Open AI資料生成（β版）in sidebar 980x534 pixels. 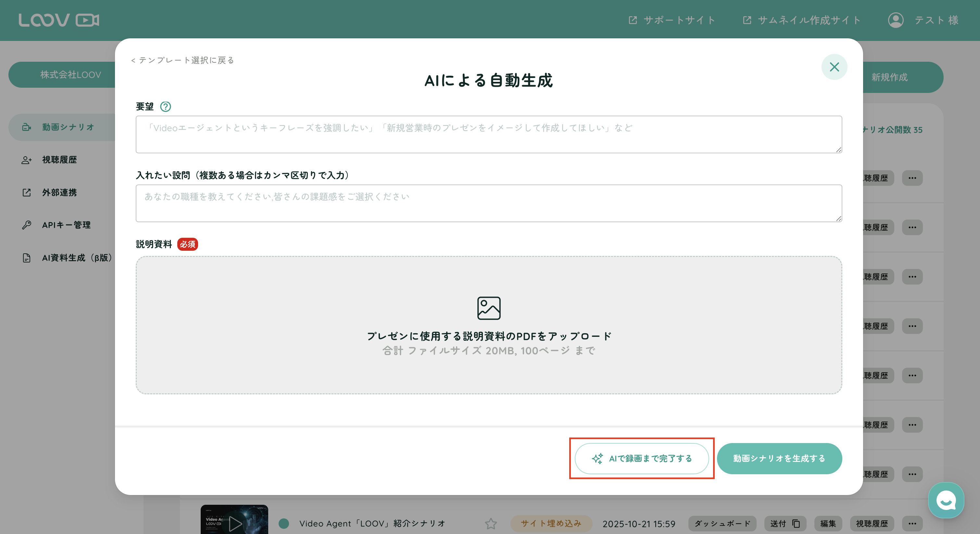(76, 258)
